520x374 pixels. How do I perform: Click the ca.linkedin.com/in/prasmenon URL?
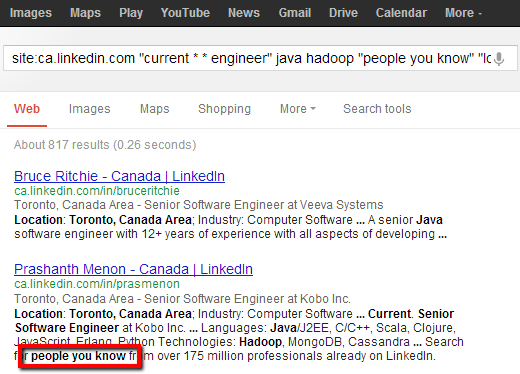[x=97, y=284]
